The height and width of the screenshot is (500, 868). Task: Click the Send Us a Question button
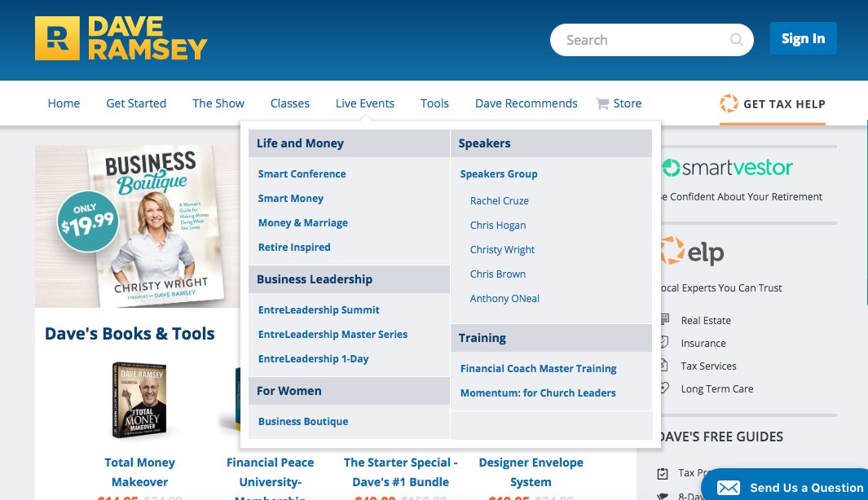[x=786, y=485]
